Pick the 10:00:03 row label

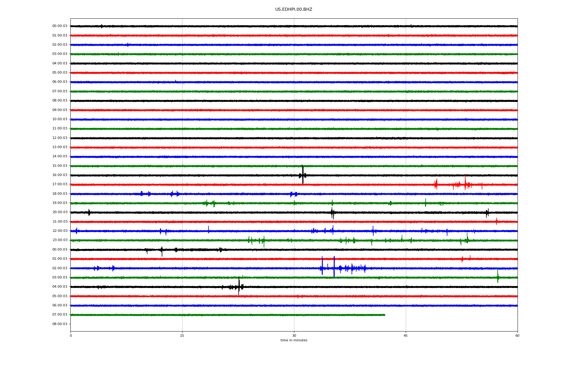60,119
